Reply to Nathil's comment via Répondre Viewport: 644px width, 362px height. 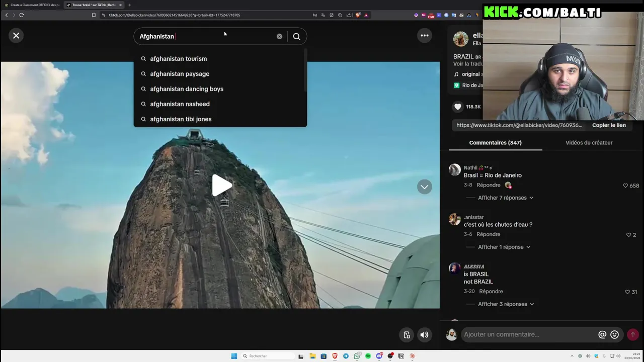(489, 185)
